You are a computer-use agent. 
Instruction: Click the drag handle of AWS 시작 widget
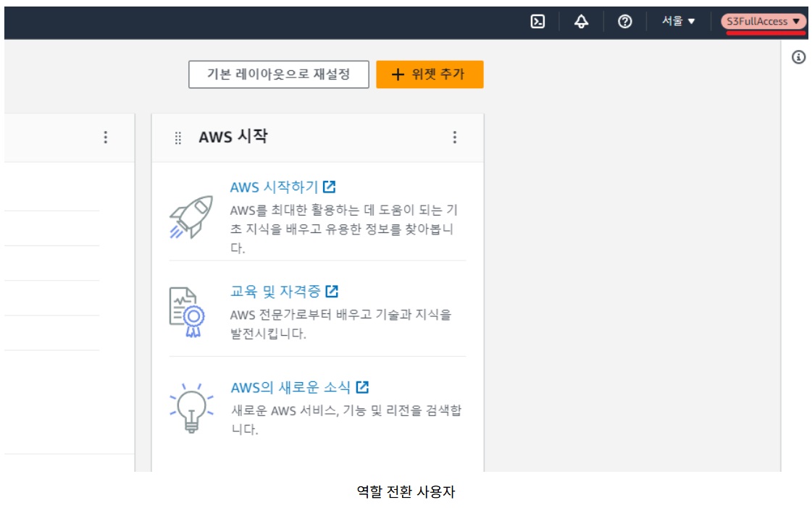[177, 137]
